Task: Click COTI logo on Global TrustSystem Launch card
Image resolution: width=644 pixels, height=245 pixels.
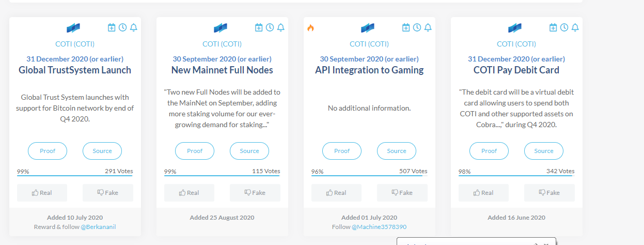Action: click(x=74, y=28)
